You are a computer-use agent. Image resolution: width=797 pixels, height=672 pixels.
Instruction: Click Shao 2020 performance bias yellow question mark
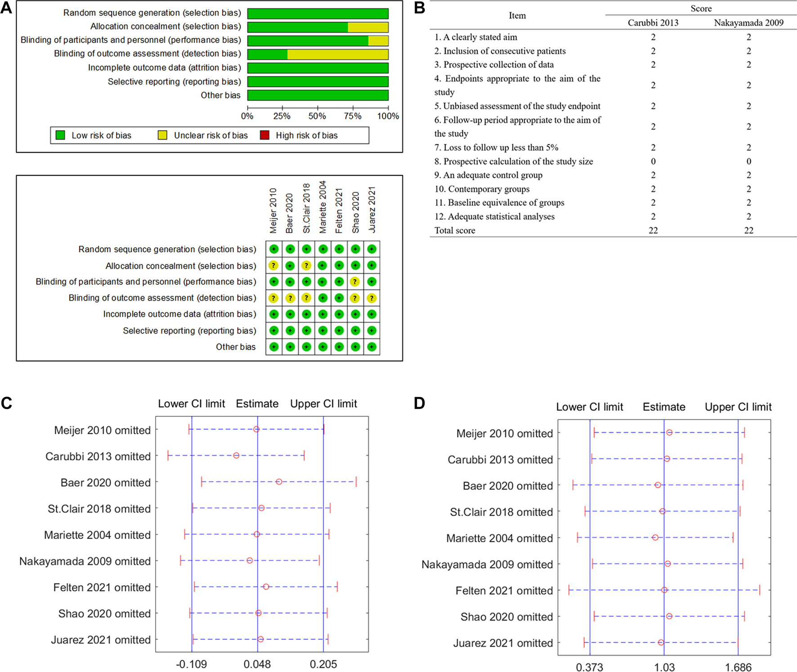click(355, 282)
